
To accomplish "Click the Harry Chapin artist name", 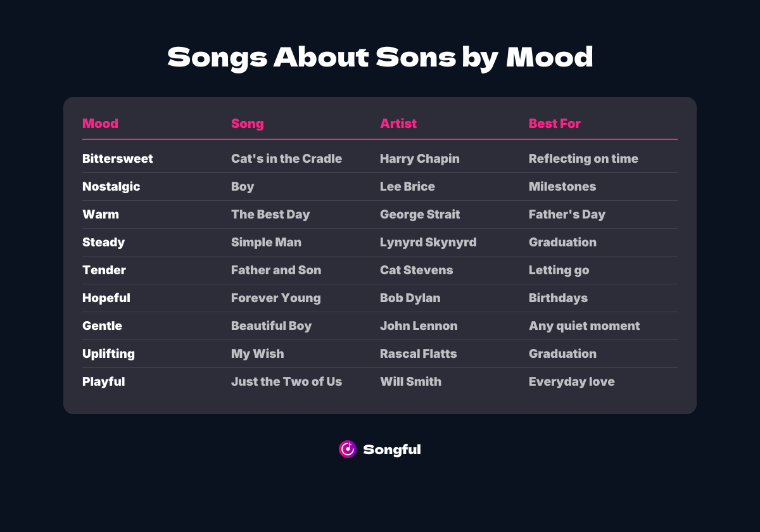I will (419, 159).
